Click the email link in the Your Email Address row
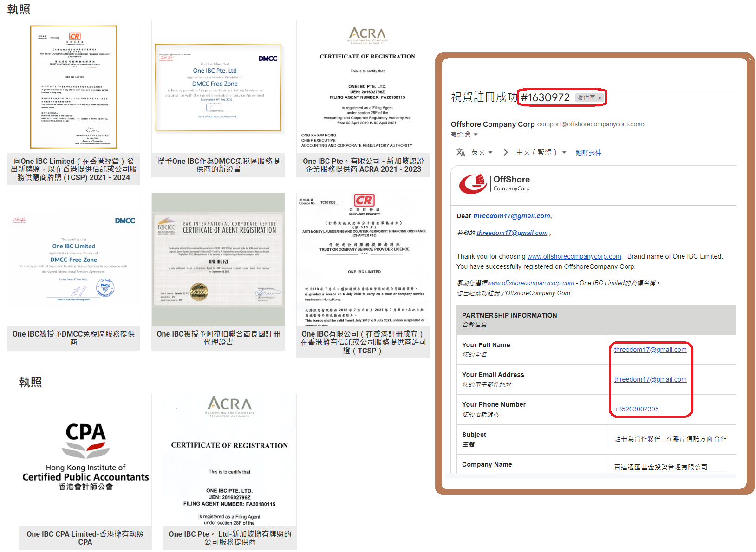The width and height of the screenshot is (756, 552). [x=650, y=379]
